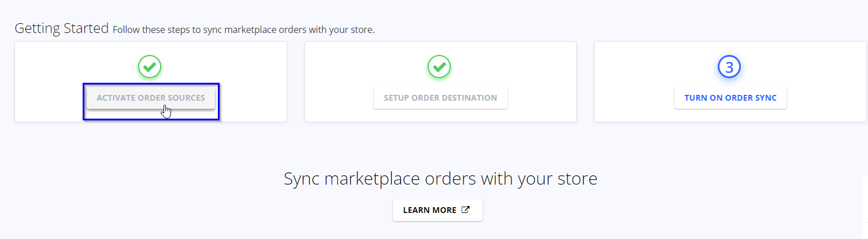
Task: Click 'Sync marketplace orders with your store' headline
Action: [440, 179]
